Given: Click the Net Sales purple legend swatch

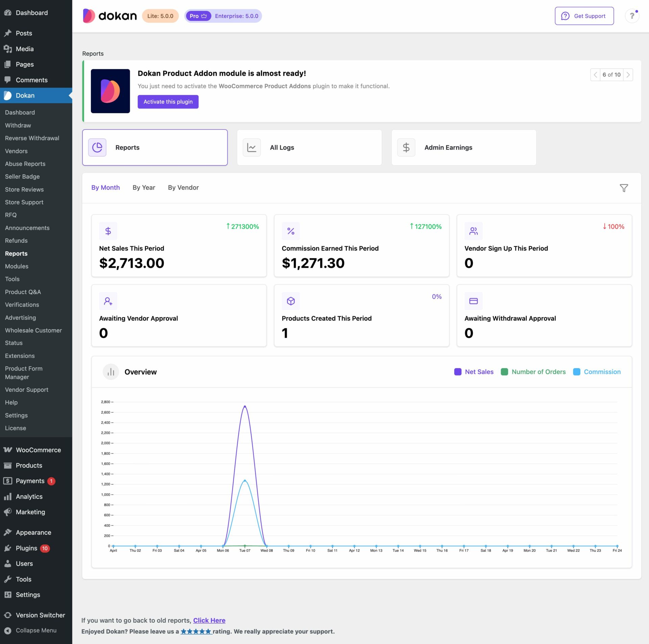Looking at the screenshot, I should (458, 372).
